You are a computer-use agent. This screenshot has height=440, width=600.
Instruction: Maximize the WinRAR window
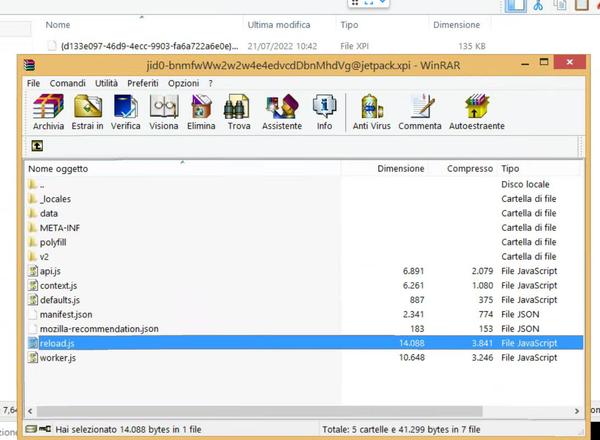pos(544,63)
